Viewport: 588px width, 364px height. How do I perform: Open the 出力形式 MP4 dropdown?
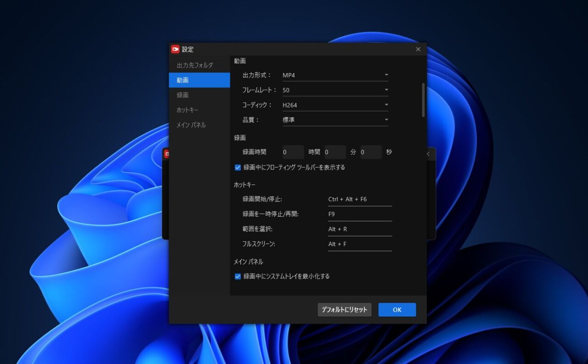click(x=335, y=75)
